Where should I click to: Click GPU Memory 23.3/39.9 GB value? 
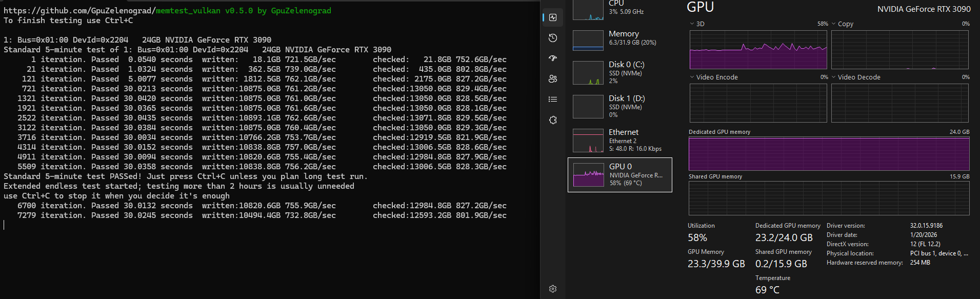click(x=716, y=264)
